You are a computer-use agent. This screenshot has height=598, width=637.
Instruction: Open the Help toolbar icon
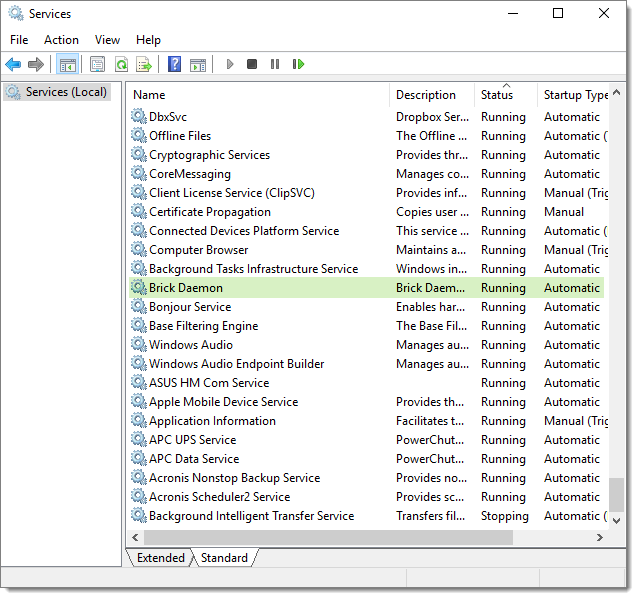tap(174, 64)
